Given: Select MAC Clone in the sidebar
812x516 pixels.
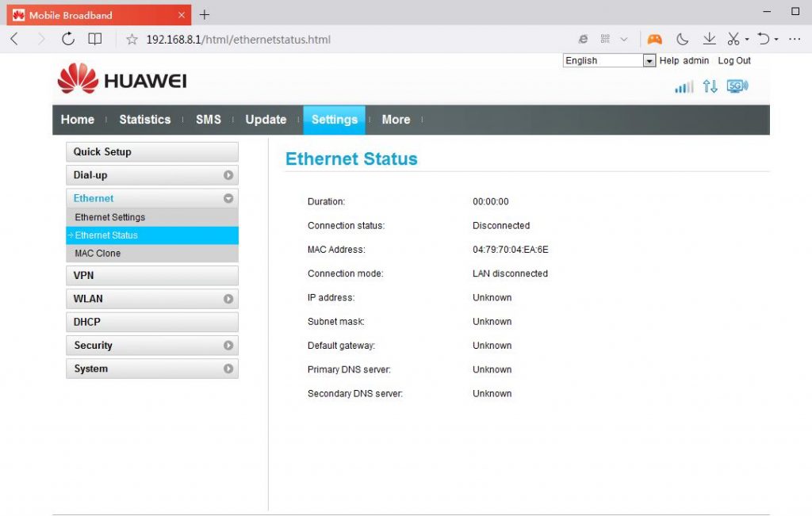Looking at the screenshot, I should [97, 253].
